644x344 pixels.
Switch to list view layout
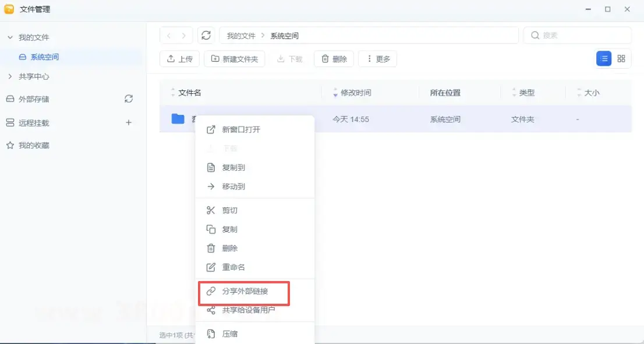coord(604,59)
